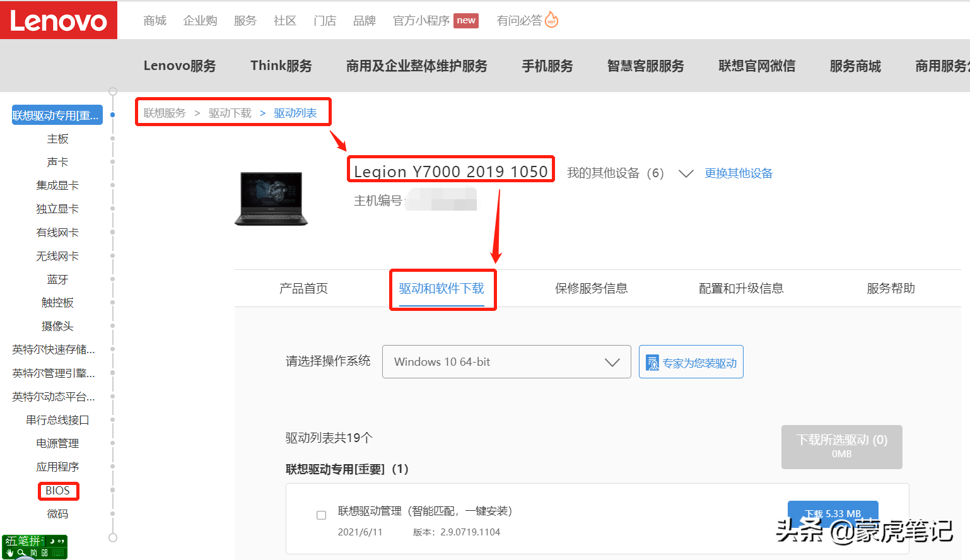Select 触控板 in sidebar
The height and width of the screenshot is (560, 970).
click(57, 303)
